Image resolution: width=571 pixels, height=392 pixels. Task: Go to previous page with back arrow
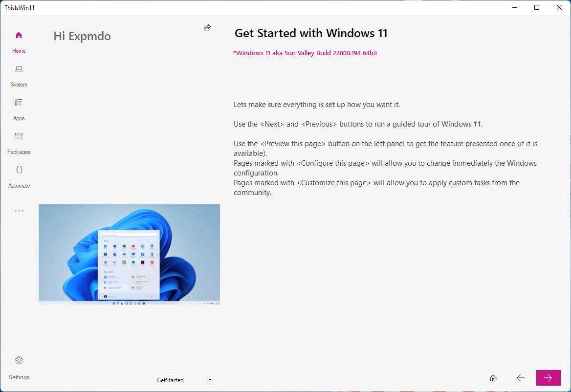(521, 378)
